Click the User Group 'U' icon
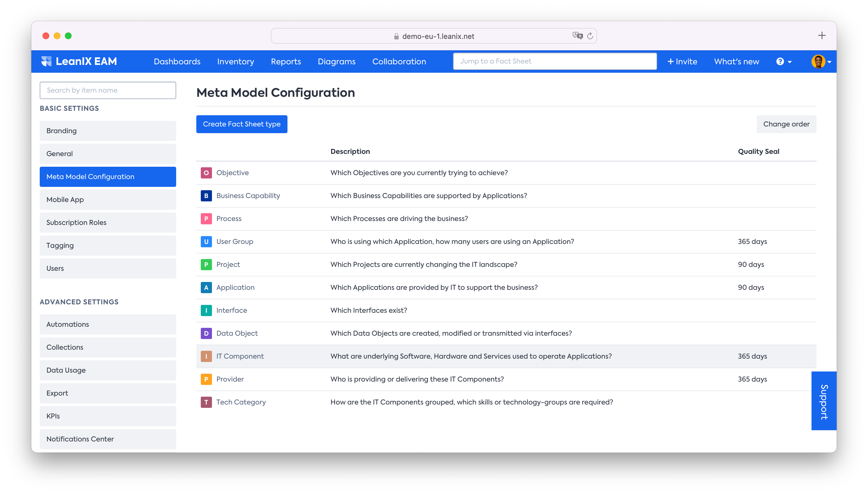The height and width of the screenshot is (494, 868). click(x=206, y=242)
